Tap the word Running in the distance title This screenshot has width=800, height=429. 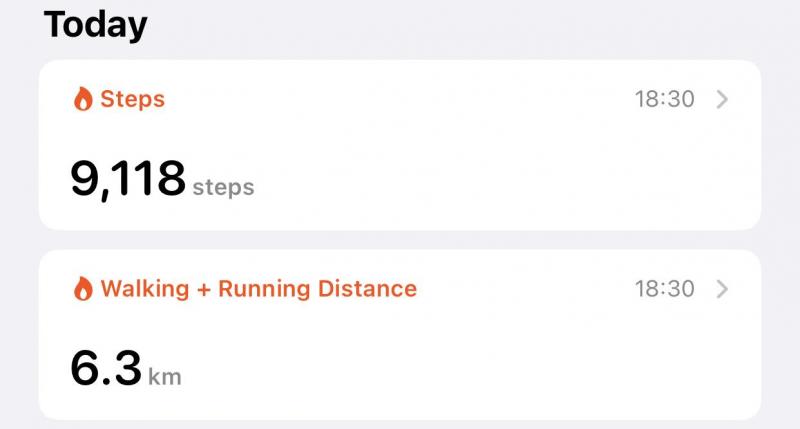264,290
